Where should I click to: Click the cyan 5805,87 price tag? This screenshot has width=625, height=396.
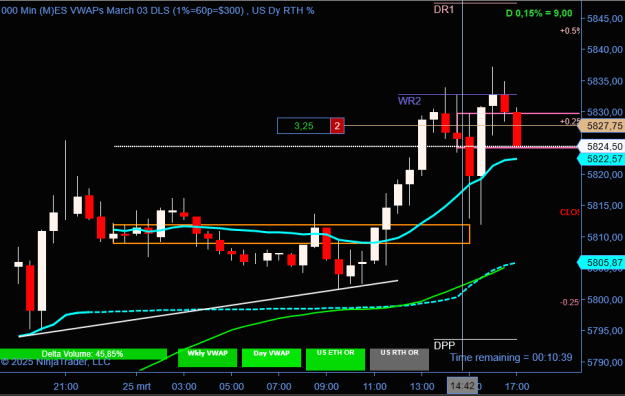coord(601,262)
